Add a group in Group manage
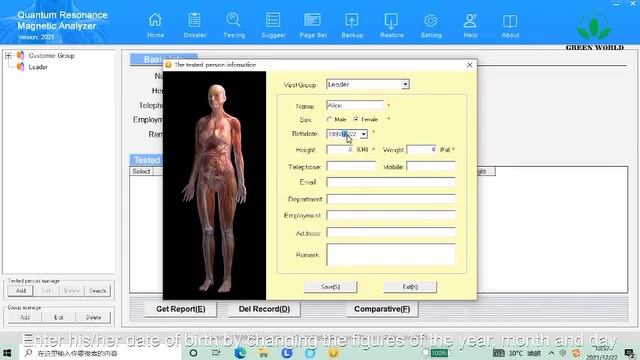640x360 pixels. point(25,317)
